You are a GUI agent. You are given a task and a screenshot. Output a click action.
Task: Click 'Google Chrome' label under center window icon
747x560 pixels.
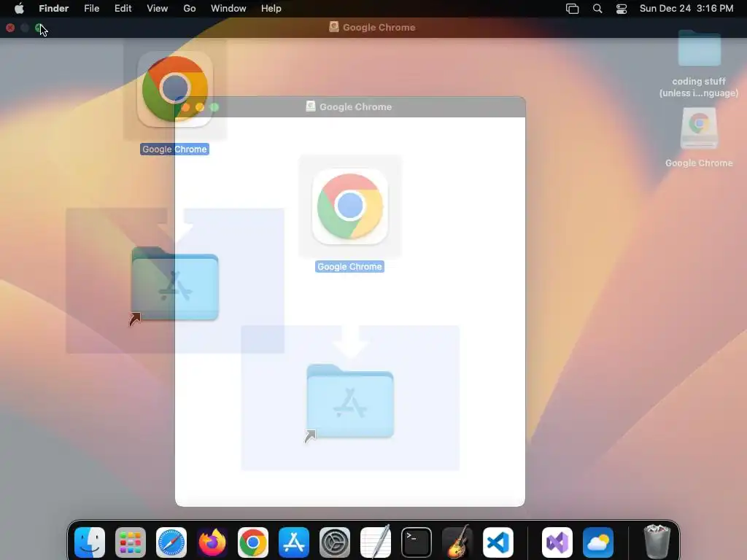point(349,267)
